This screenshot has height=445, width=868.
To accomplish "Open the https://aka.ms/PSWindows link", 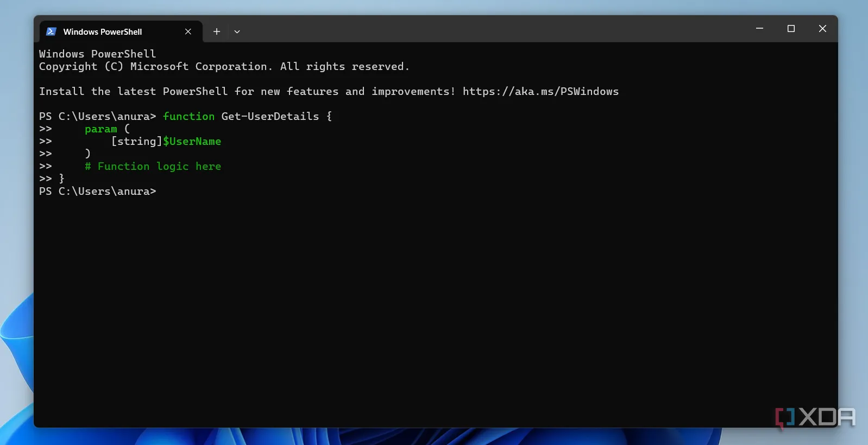I will coord(540,91).
